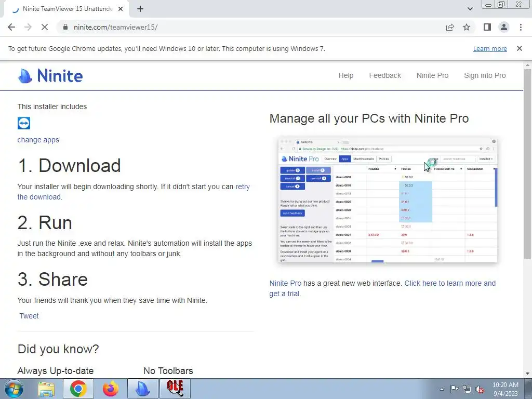Screen dimensions: 532x399
Task: Click Learn more about Chrome updates
Action: [x=490, y=48]
